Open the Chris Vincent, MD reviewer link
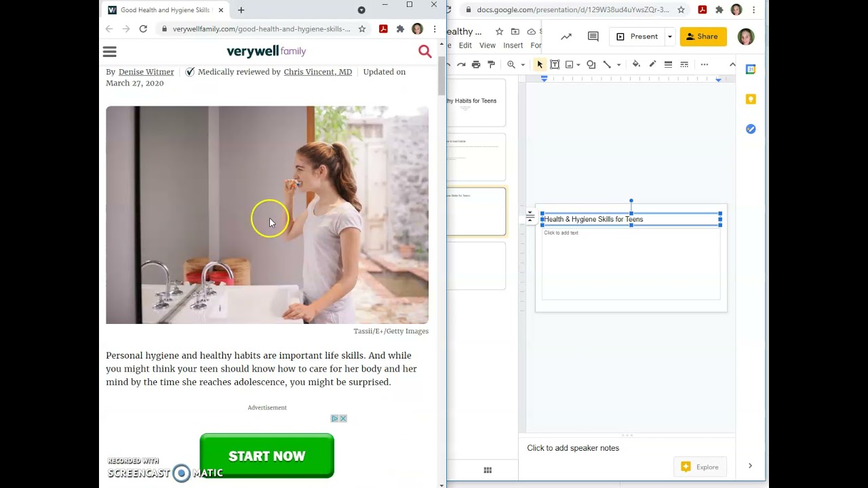This screenshot has width=868, height=488. [318, 72]
